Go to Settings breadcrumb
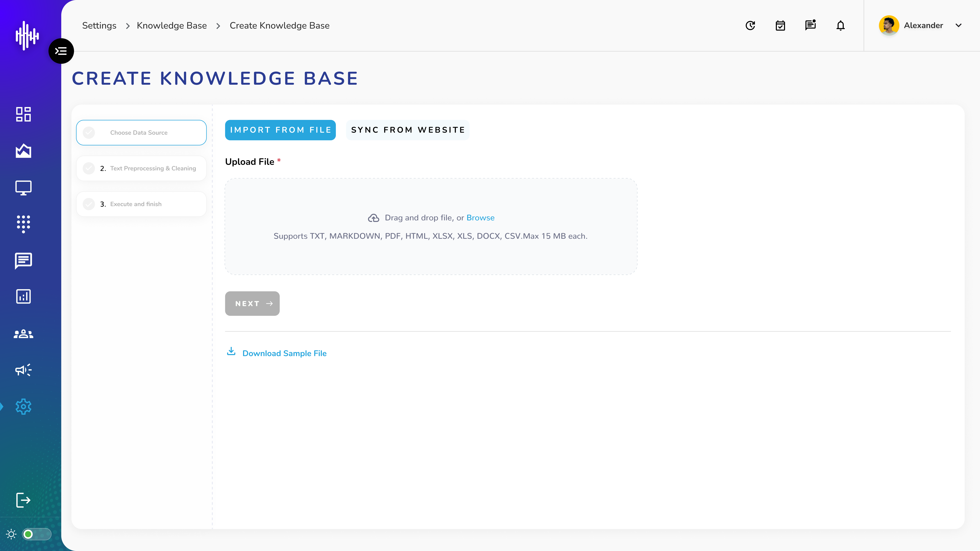Screen dimensions: 980x551 point(99,26)
